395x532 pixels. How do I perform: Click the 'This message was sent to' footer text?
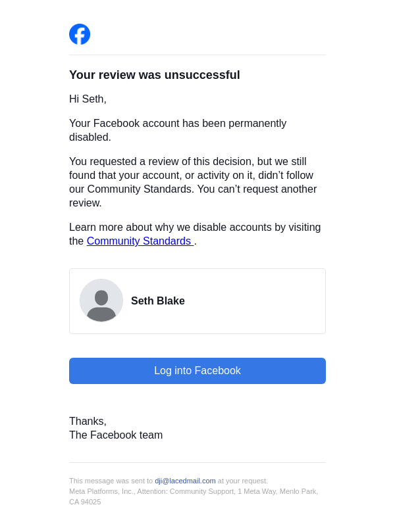tap(111, 481)
